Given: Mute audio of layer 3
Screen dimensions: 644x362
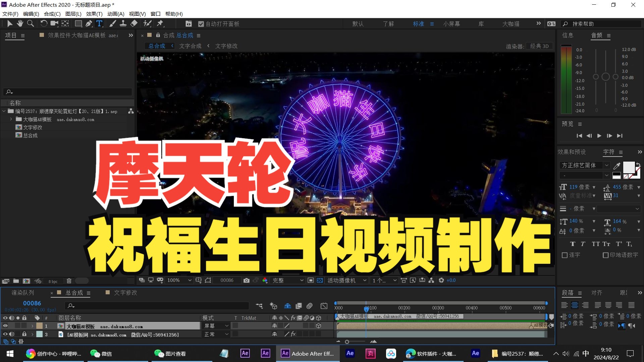Looking at the screenshot, I should pos(12,334).
